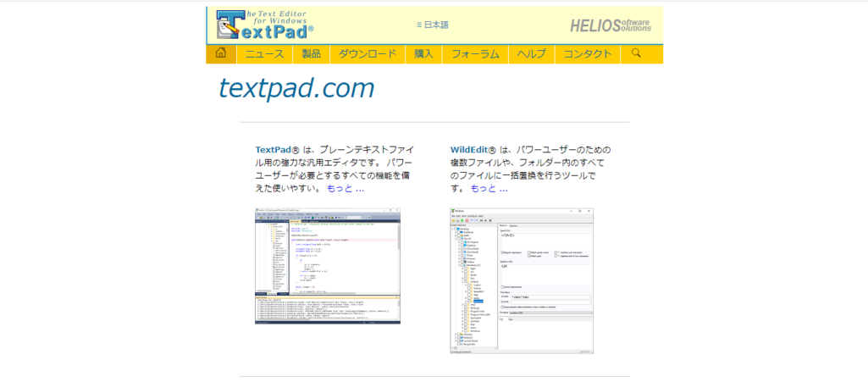Open the コンタクト menu item
The image size is (868, 382).
588,53
